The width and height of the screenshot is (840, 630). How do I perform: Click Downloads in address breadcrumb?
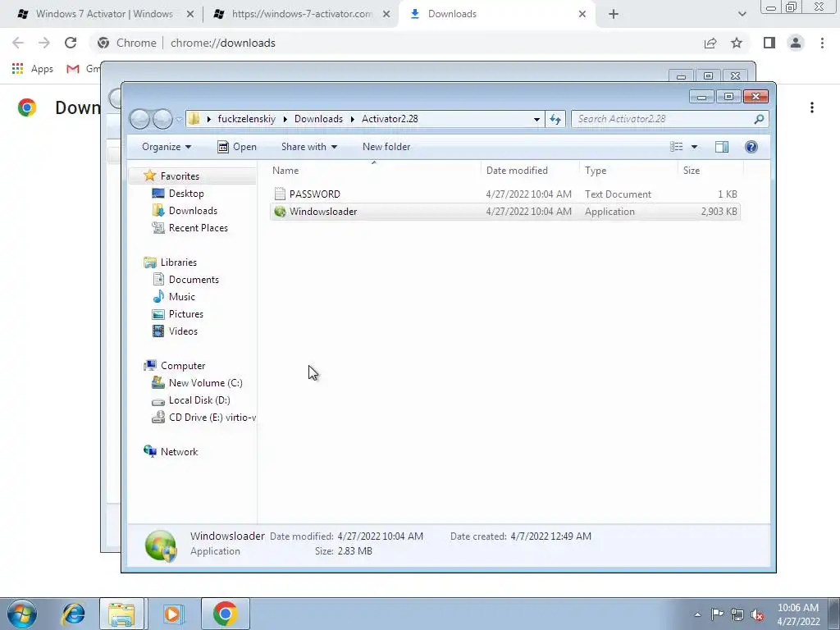point(318,119)
